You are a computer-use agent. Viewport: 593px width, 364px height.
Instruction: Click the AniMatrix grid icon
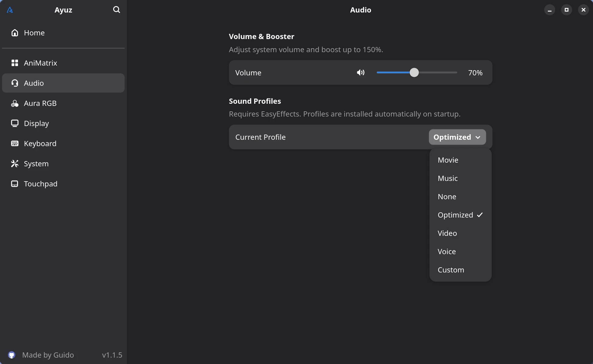[x=15, y=63]
